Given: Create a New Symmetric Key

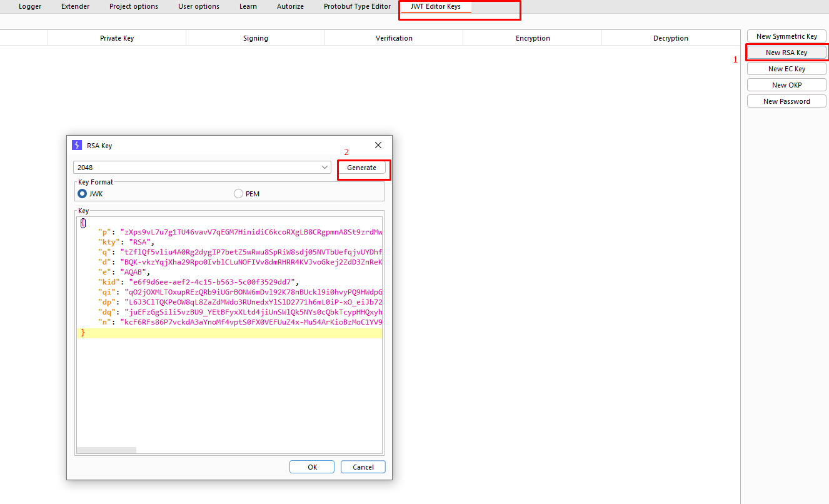Looking at the screenshot, I should pyautogui.click(x=786, y=36).
